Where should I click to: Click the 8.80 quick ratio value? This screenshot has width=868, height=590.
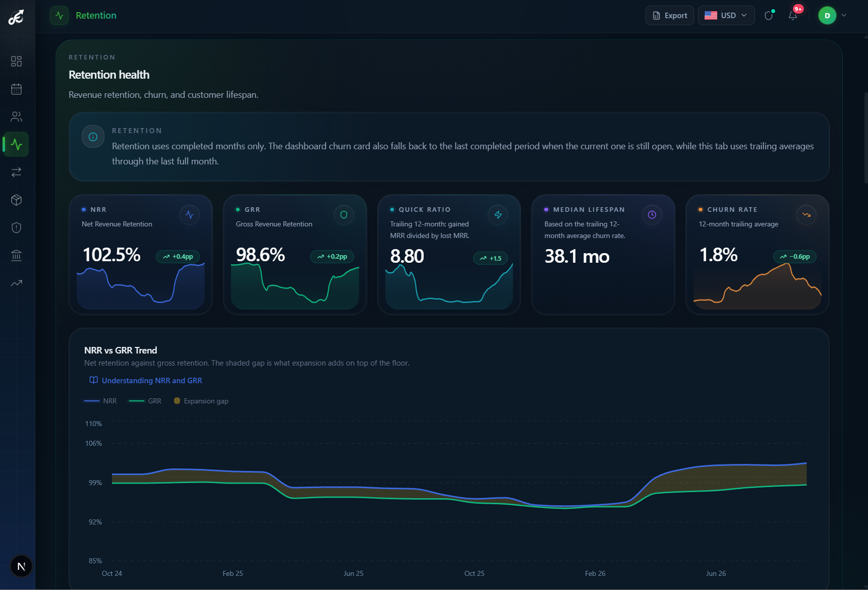tap(407, 256)
